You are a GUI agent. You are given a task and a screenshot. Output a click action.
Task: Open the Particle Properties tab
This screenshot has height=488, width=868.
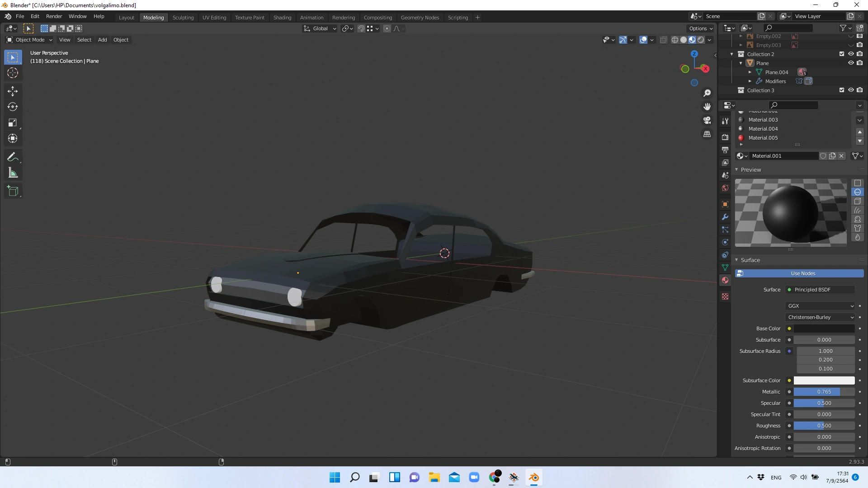coord(725,230)
